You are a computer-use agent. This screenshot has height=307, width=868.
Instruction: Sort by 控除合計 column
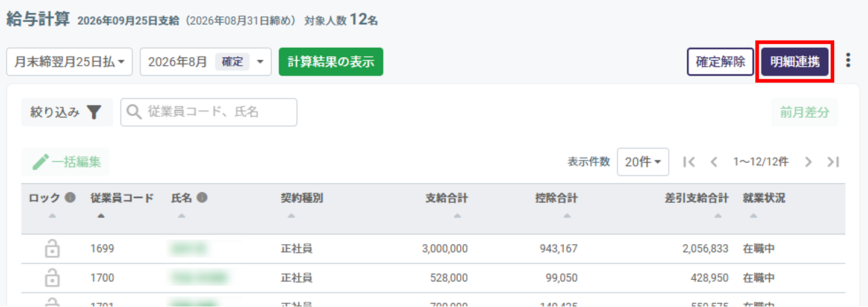click(x=567, y=216)
